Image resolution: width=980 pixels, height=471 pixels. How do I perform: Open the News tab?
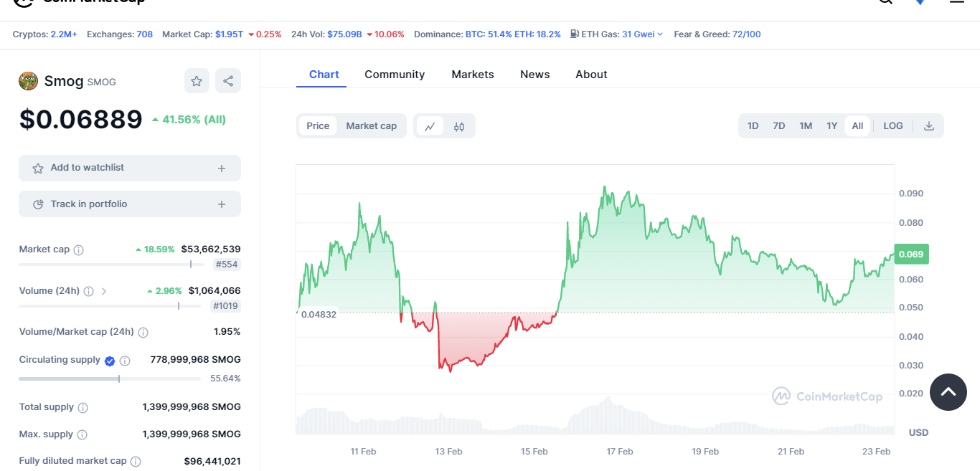click(x=535, y=75)
